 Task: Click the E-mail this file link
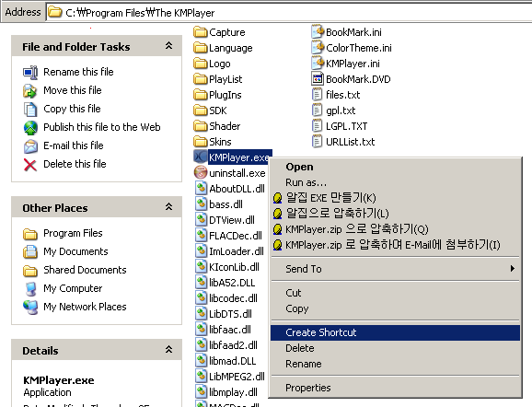coord(74,145)
